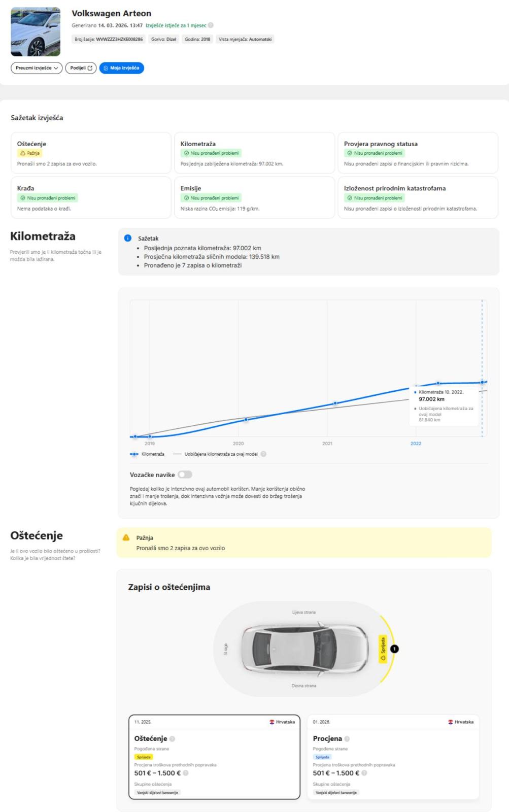Select the 11. 2025. Oštećenje record card

214,757
